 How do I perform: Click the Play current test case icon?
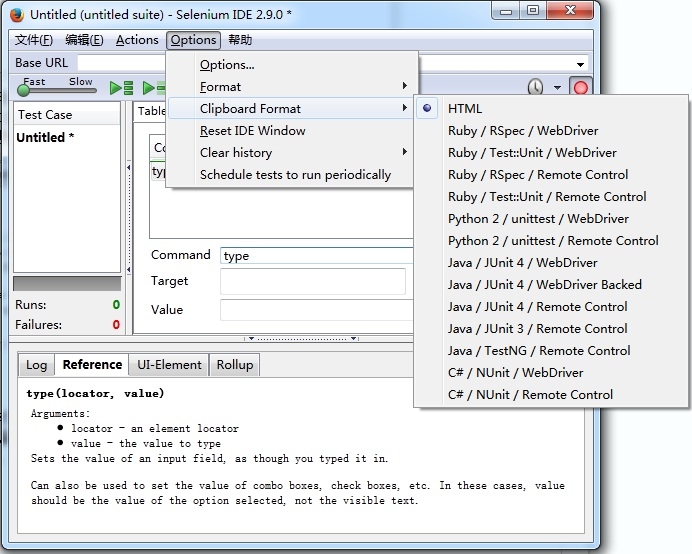point(154,88)
